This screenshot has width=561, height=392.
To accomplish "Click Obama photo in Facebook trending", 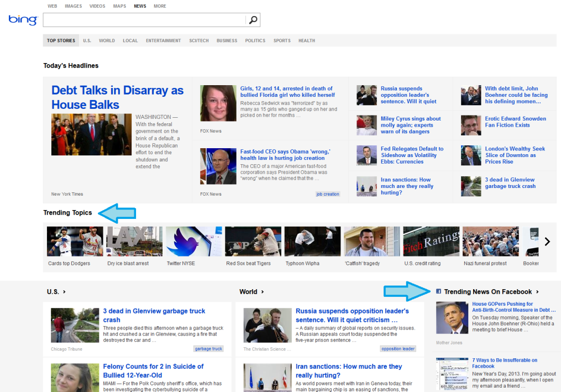I will click(x=452, y=317).
